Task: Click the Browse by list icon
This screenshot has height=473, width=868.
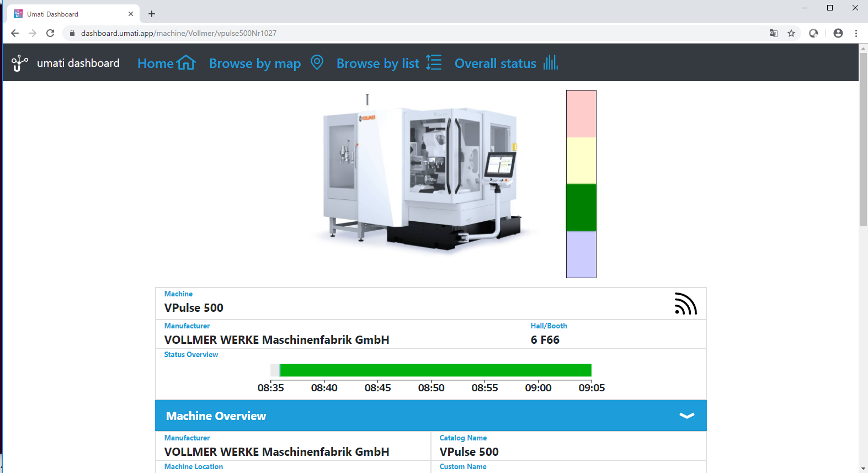Action: tap(434, 62)
